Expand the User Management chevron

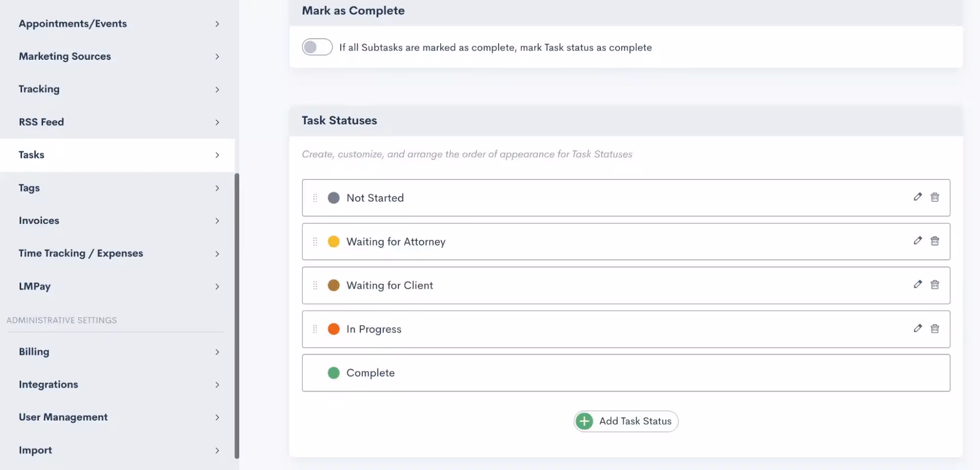click(217, 418)
